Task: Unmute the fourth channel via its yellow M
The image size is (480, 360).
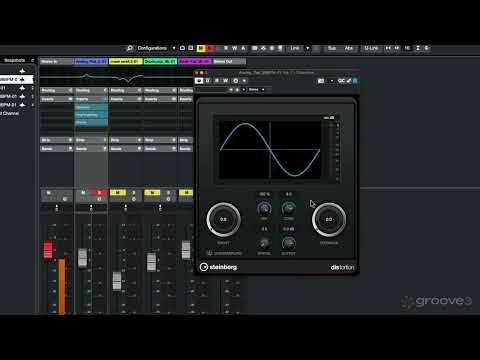Action: click(x=152, y=192)
